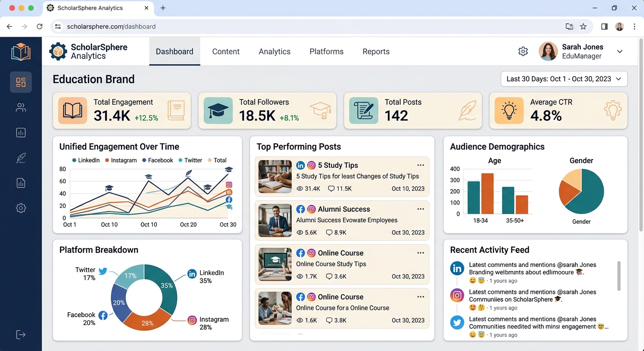Click the sidebar settings gear icon
644x351 pixels.
[21, 208]
